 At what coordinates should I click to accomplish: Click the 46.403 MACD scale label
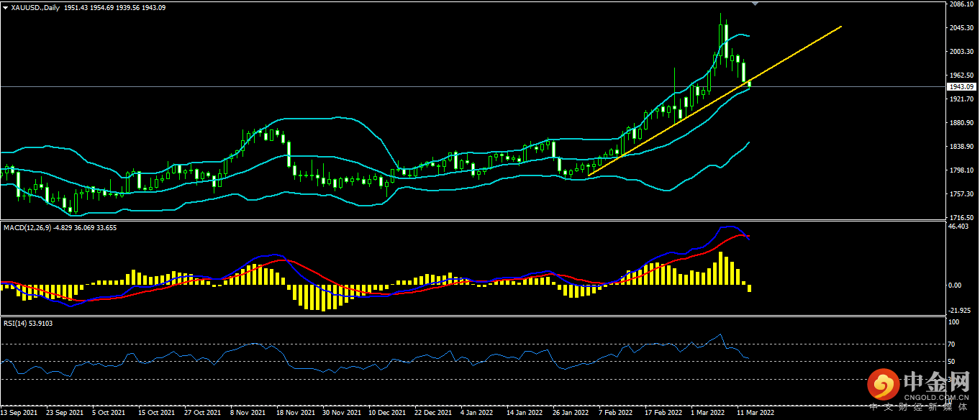pos(958,227)
